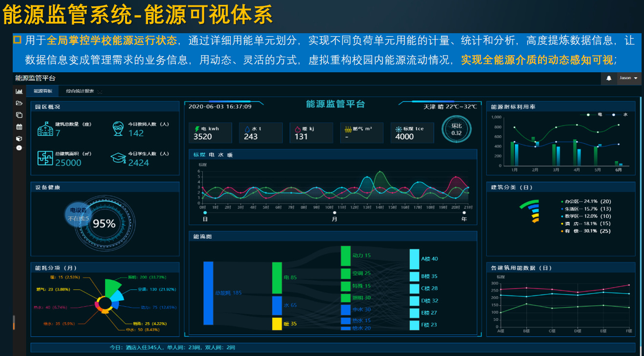This screenshot has height=356, width=644.
Task: Switch to the 能源看板 tab
Action: coord(43,91)
